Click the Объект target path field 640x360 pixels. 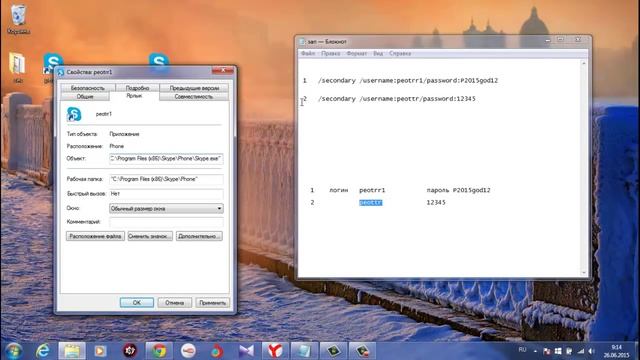click(166, 158)
